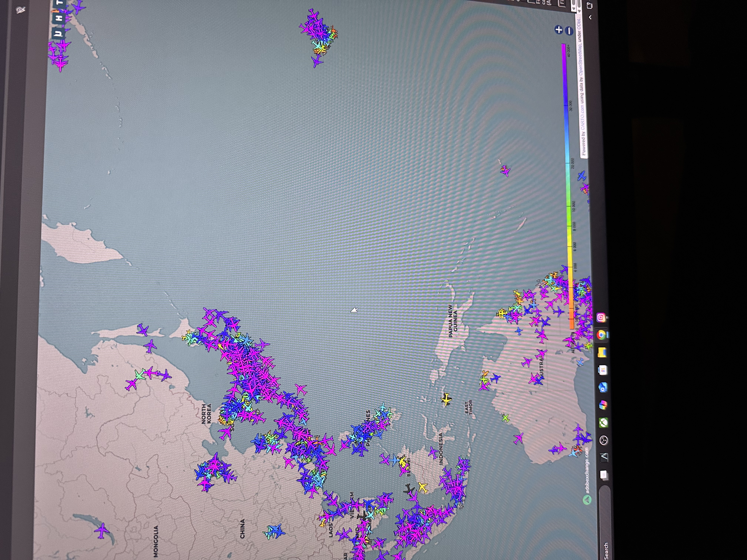This screenshot has height=560, width=747.
Task: Click the adsbexchange.com logo on the map
Action: point(587,476)
